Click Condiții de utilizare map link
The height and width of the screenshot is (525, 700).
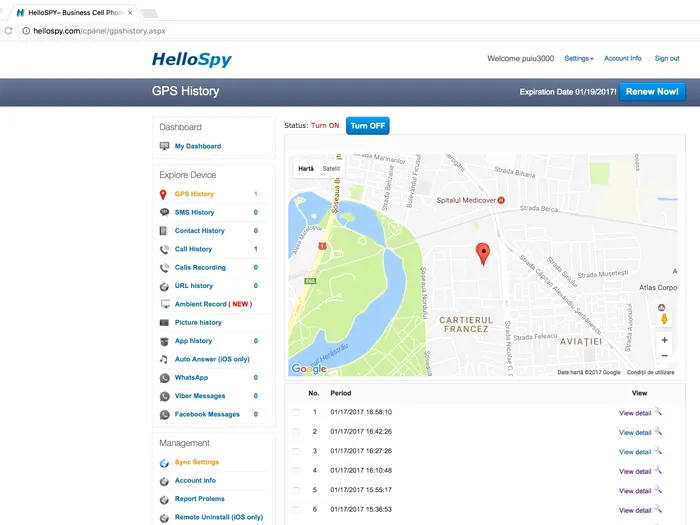(x=650, y=372)
